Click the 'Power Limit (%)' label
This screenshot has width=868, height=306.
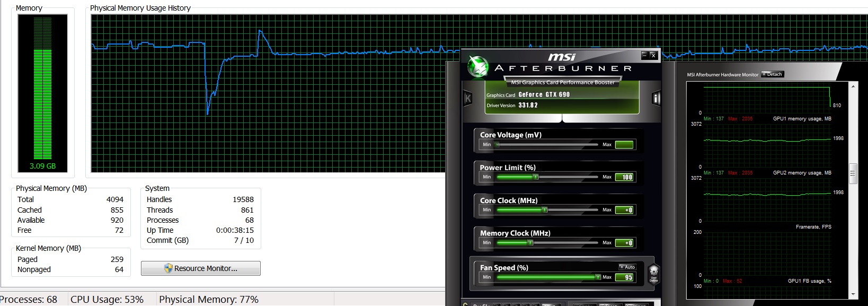pyautogui.click(x=508, y=168)
